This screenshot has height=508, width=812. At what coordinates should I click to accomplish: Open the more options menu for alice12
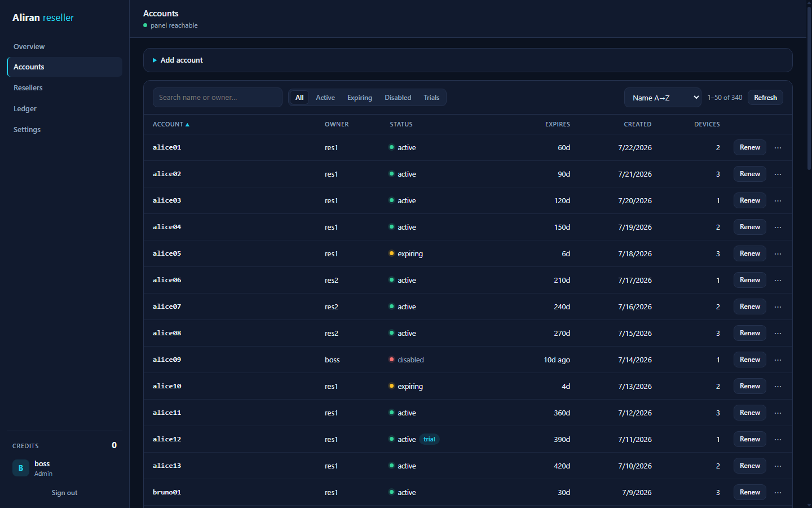click(778, 439)
